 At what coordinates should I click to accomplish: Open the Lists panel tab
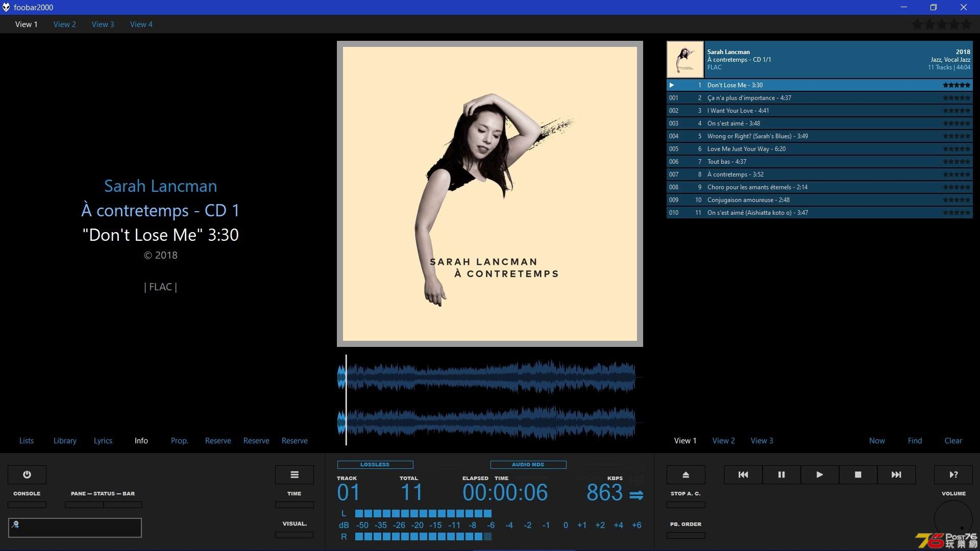tap(27, 441)
